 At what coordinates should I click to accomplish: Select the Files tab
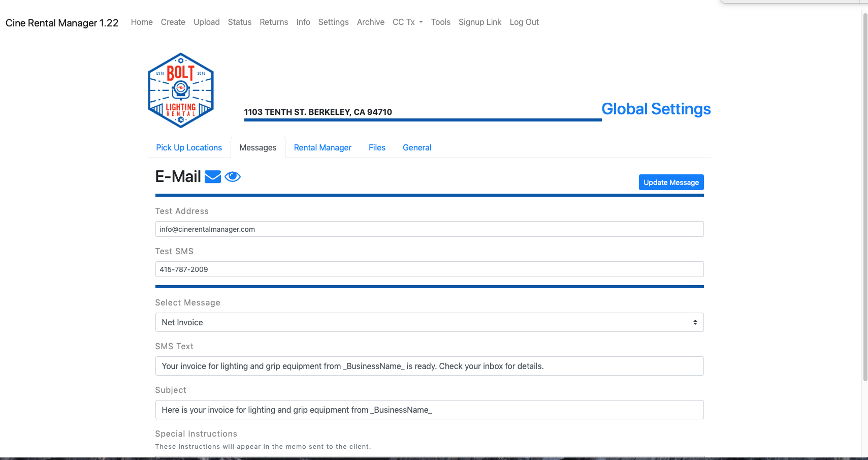click(377, 147)
